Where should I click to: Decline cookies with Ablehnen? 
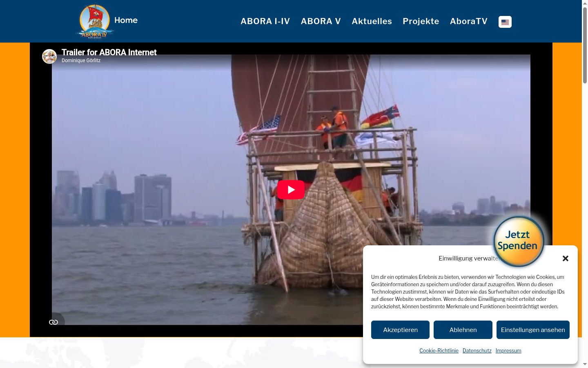click(463, 330)
